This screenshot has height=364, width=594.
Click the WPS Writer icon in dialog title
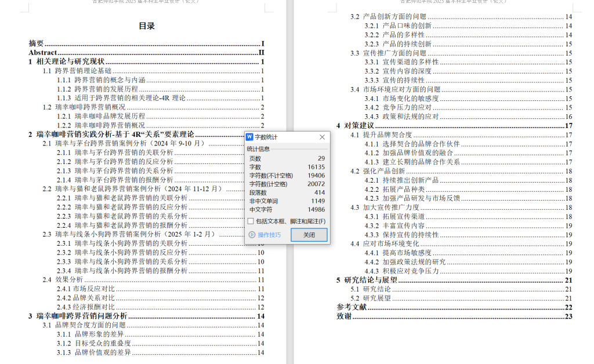point(250,137)
